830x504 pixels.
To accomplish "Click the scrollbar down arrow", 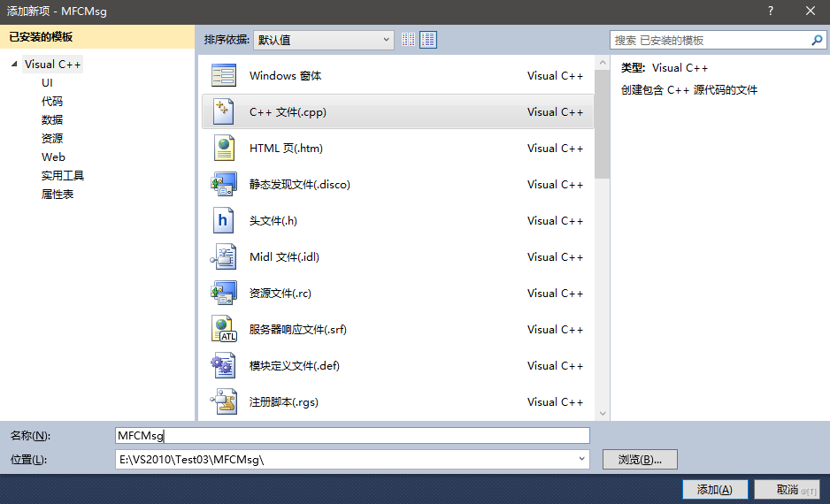I will pos(603,413).
